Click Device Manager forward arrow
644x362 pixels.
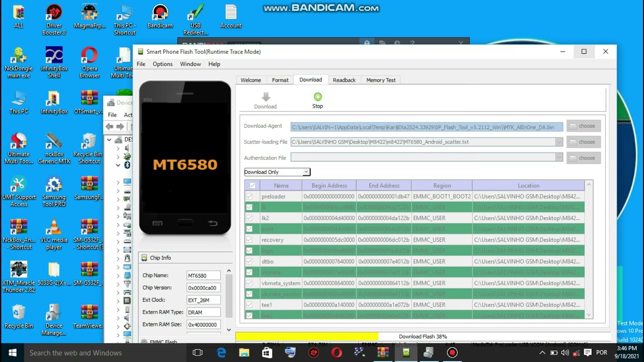point(120,127)
